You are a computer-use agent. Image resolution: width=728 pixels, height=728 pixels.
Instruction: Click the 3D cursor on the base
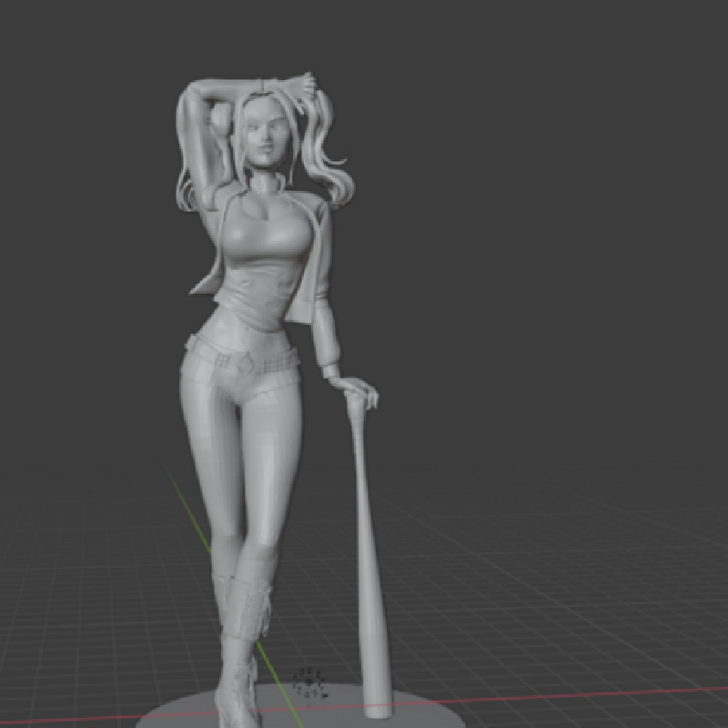click(x=309, y=682)
